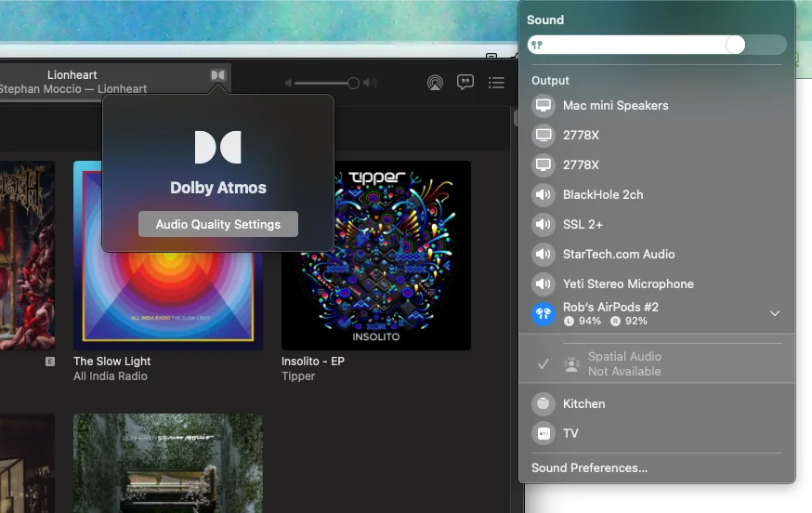Click the explicit E badge under album

pos(50,362)
